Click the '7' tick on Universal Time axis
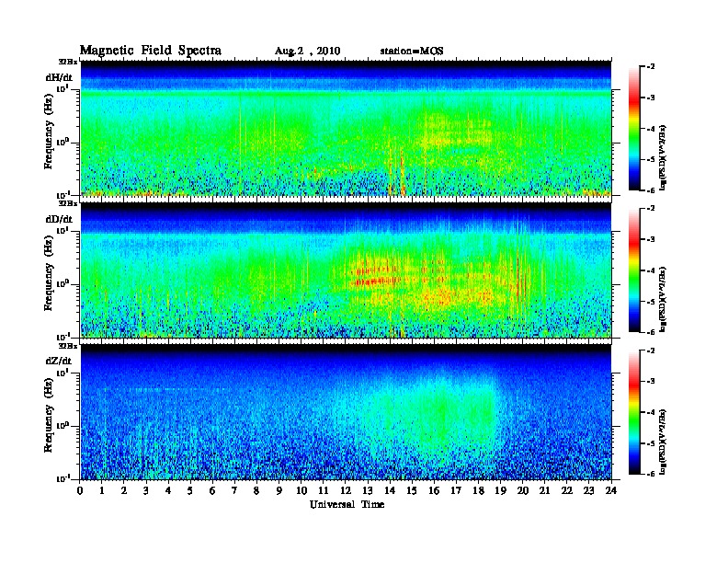728x563 pixels. (234, 490)
